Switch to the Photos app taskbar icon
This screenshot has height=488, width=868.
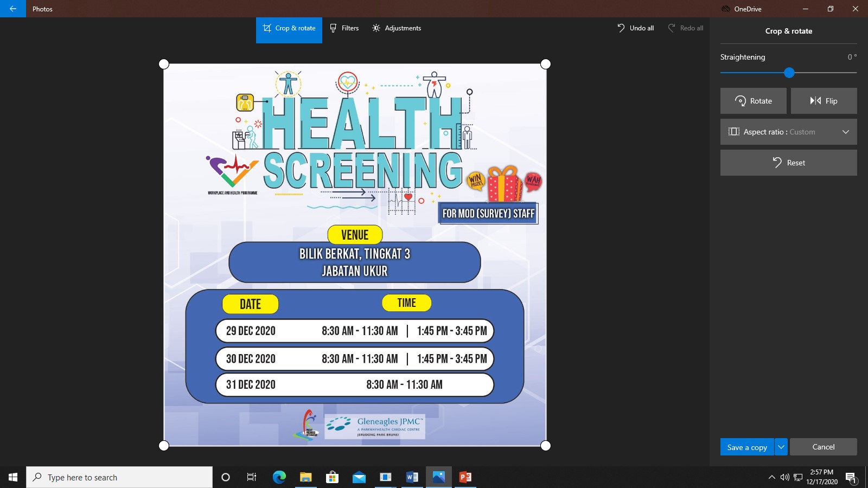tap(438, 477)
